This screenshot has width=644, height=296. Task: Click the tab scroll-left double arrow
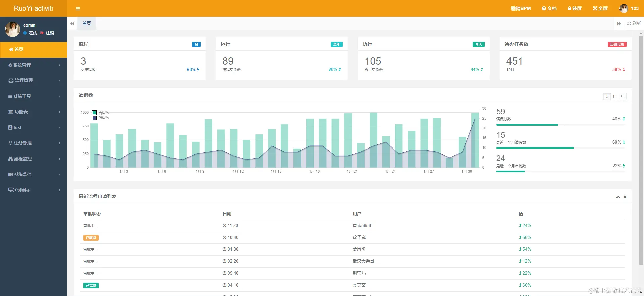point(72,24)
